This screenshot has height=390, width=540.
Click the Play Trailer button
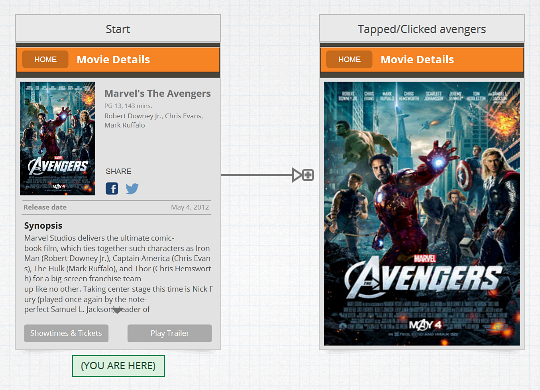(169, 333)
